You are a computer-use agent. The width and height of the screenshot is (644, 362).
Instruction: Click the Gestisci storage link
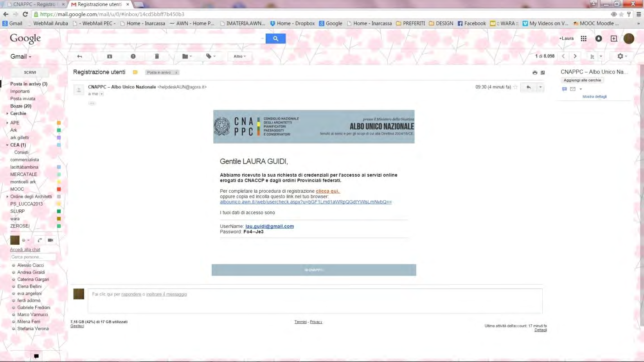coord(77,326)
